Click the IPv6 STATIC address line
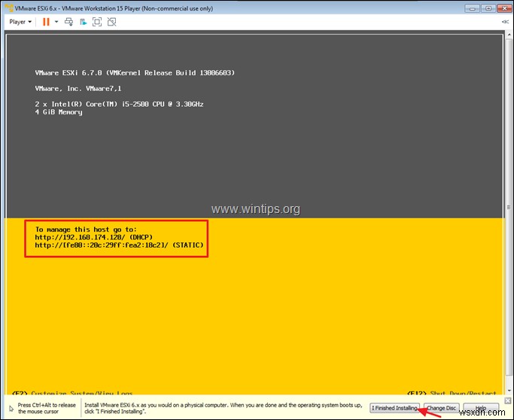The image size is (514, 420). 119,245
